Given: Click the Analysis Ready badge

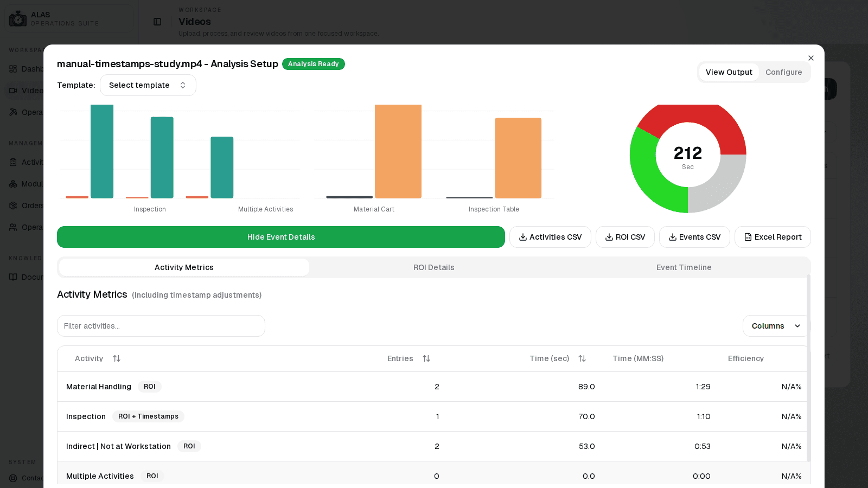Looking at the screenshot, I should tap(314, 64).
